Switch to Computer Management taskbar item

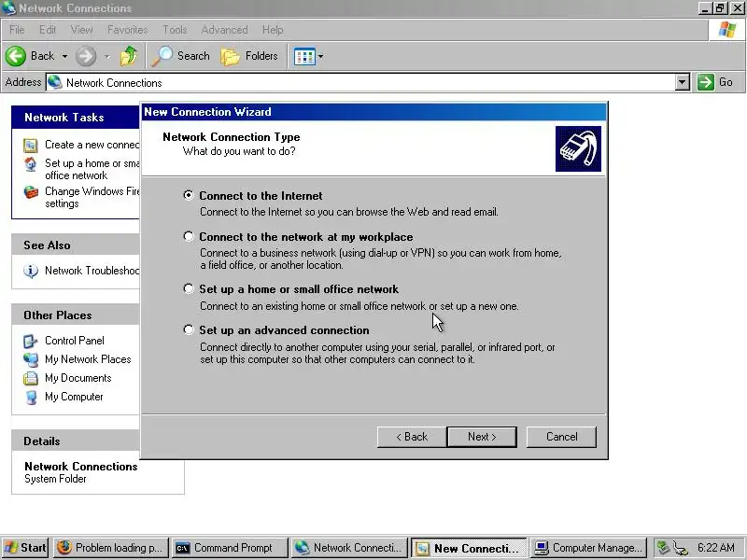click(588, 548)
